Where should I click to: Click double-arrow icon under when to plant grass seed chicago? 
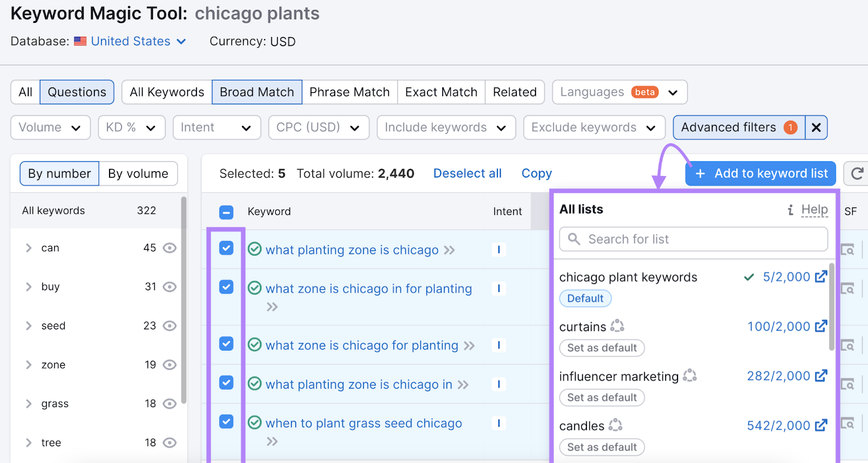(x=272, y=442)
